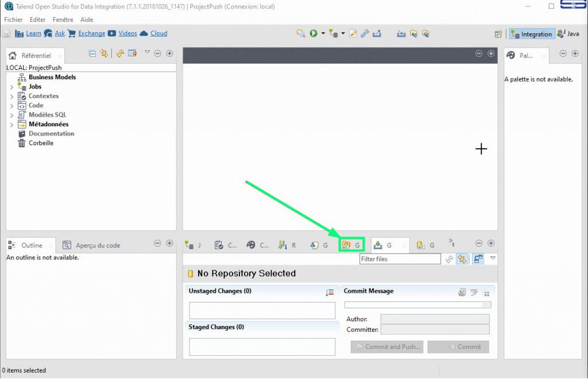Expand the Contextes tree node
The width and height of the screenshot is (588, 380).
click(11, 96)
